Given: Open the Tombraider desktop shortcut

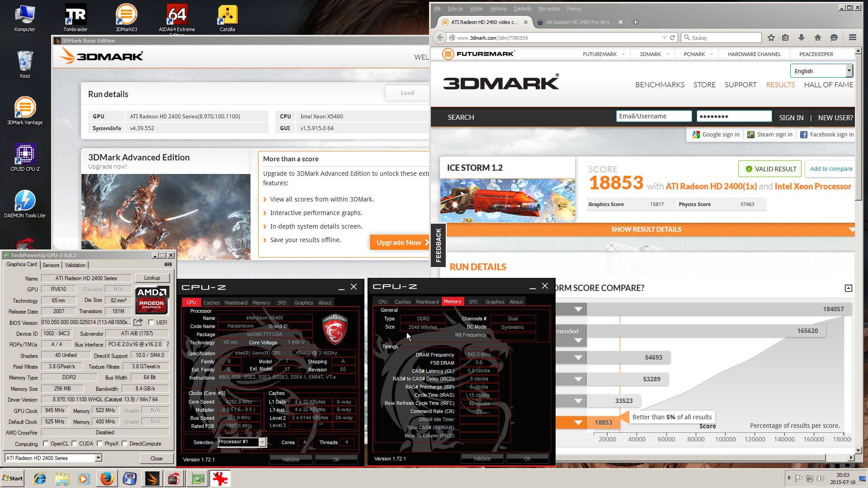Looking at the screenshot, I should [x=75, y=18].
